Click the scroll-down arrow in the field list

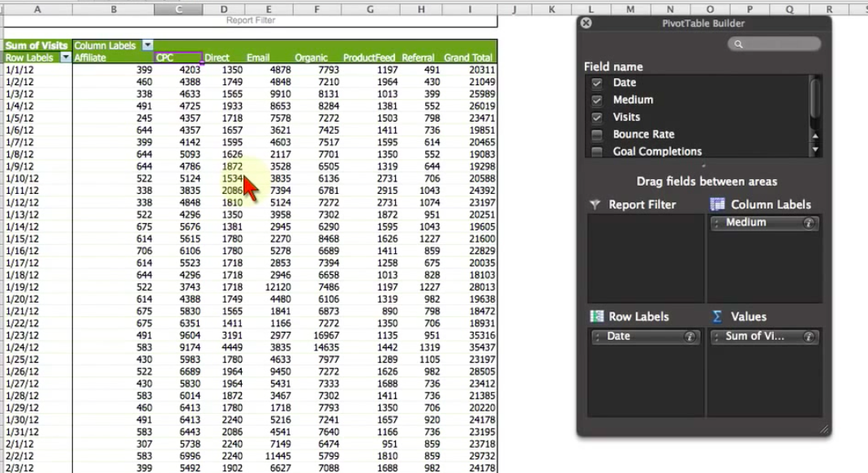816,149
